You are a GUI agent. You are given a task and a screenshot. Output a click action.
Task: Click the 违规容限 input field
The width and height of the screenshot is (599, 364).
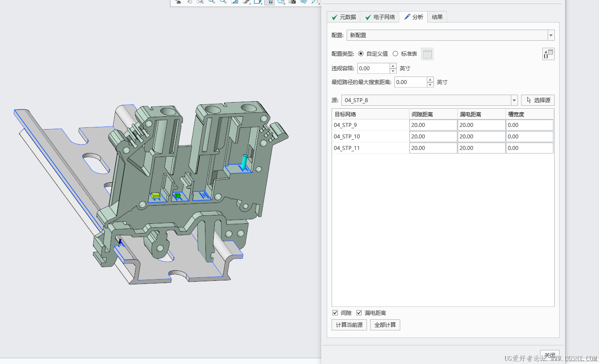click(x=374, y=69)
